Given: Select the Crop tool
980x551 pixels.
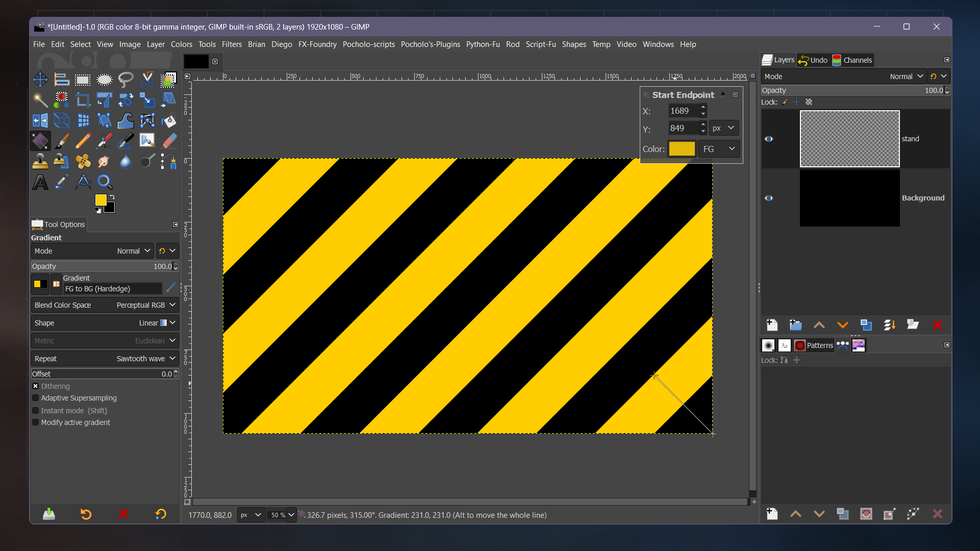Looking at the screenshot, I should (83, 100).
